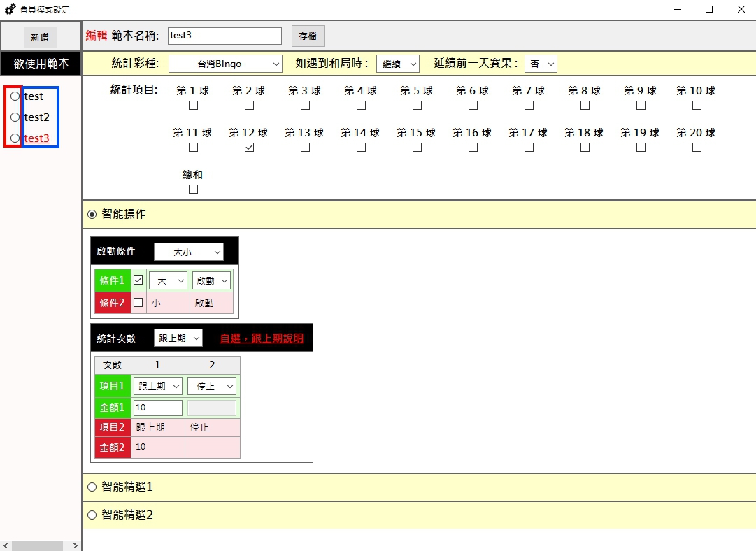Open the 自選，跟上期說明 link

262,338
